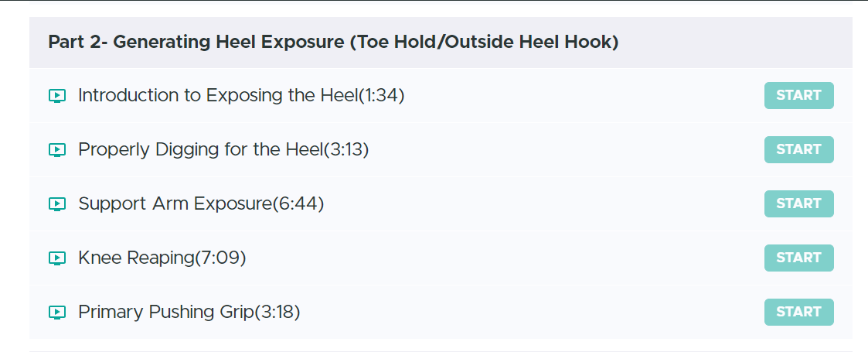The width and height of the screenshot is (868, 352).
Task: Click the video icon beside Introduction to Exposing the Heel
Action: coord(56,96)
